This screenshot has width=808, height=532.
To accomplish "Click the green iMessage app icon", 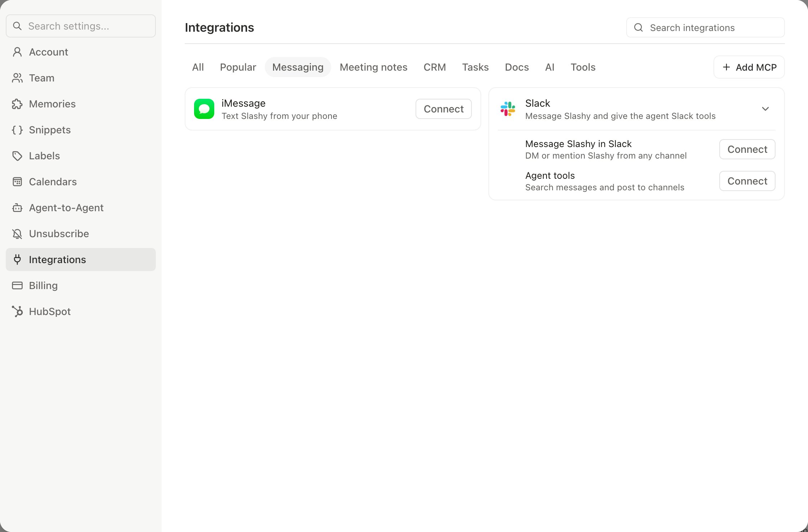I will (x=204, y=109).
